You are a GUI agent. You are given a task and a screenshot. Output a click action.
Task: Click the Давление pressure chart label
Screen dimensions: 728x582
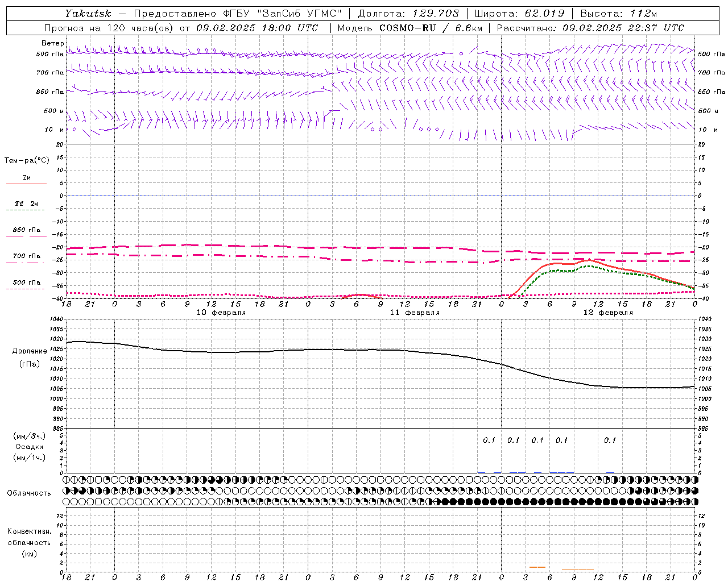[30, 351]
